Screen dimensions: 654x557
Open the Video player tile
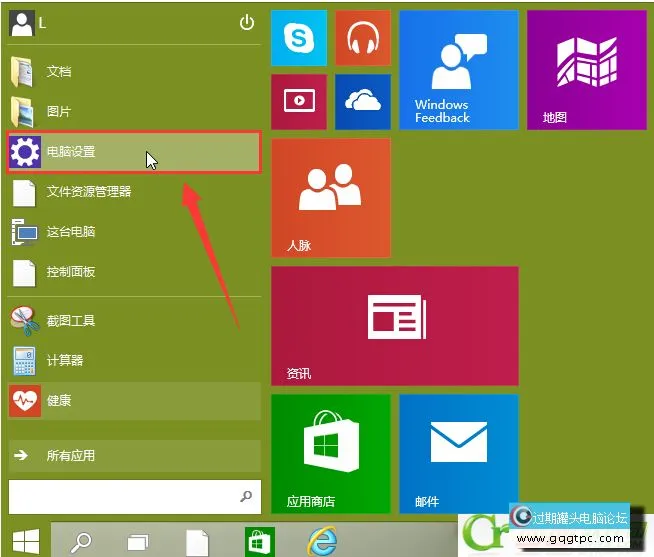tap(298, 101)
